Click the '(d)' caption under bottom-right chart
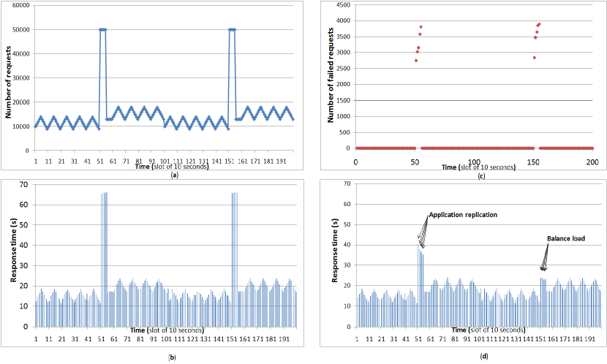Viewport: 607px width, 364px height. (484, 356)
